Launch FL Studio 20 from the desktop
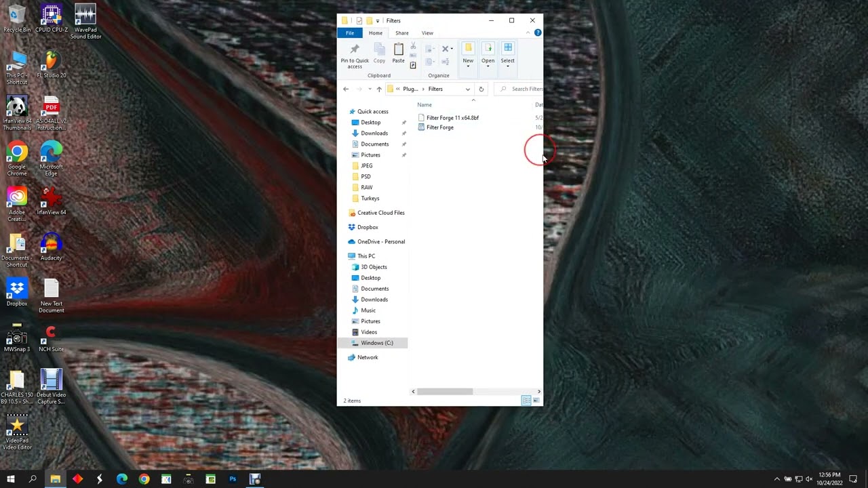868x488 pixels. pyautogui.click(x=51, y=64)
